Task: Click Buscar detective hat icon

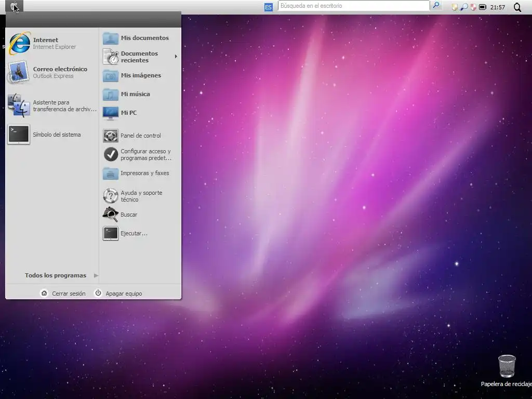Action: [111, 215]
